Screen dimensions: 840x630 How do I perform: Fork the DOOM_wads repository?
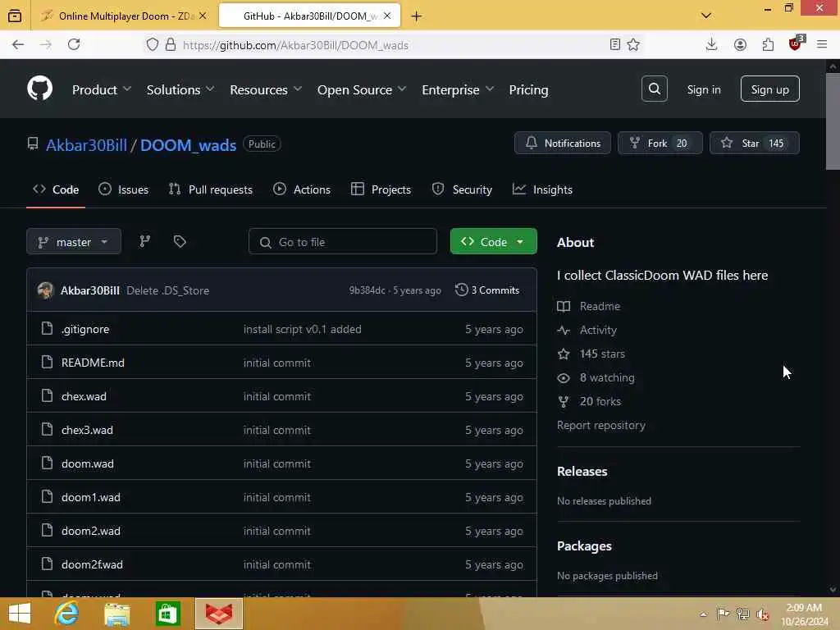660,143
